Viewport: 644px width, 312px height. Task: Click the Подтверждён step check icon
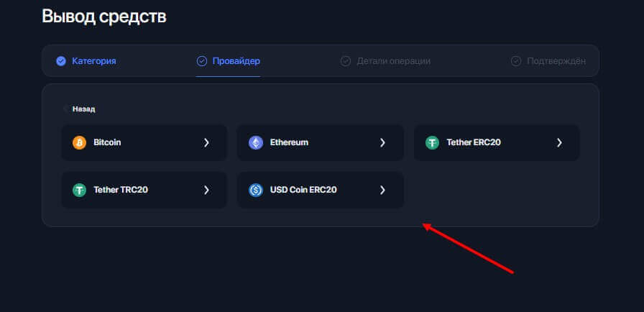pos(515,61)
